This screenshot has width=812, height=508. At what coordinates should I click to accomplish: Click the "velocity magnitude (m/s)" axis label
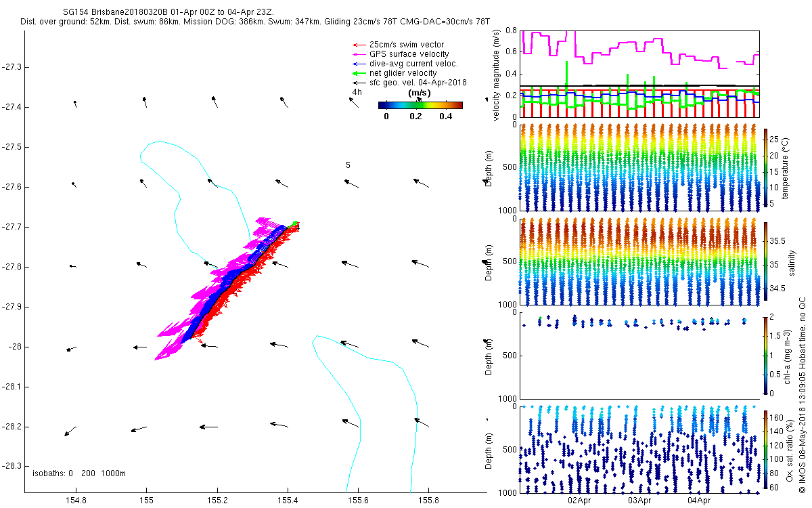click(496, 75)
